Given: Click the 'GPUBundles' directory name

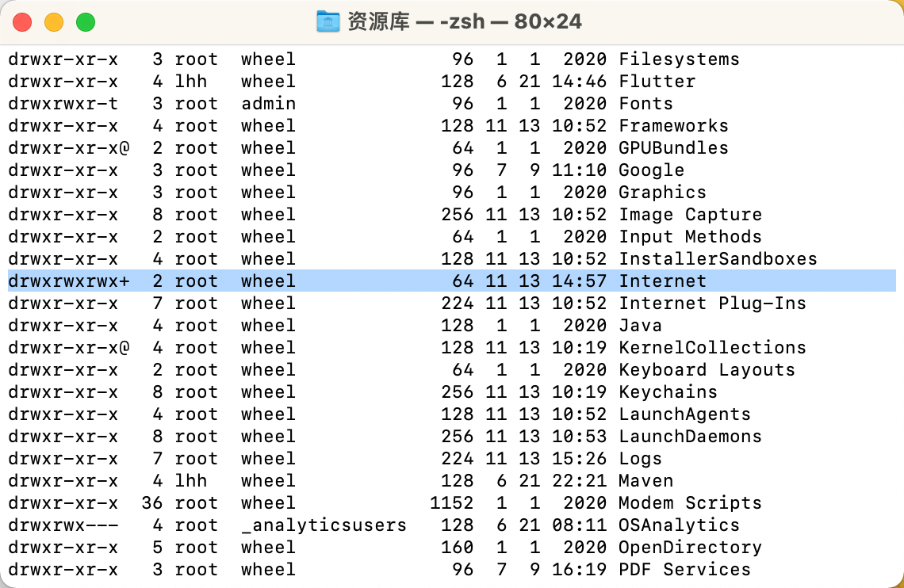Looking at the screenshot, I should tap(673, 148).
